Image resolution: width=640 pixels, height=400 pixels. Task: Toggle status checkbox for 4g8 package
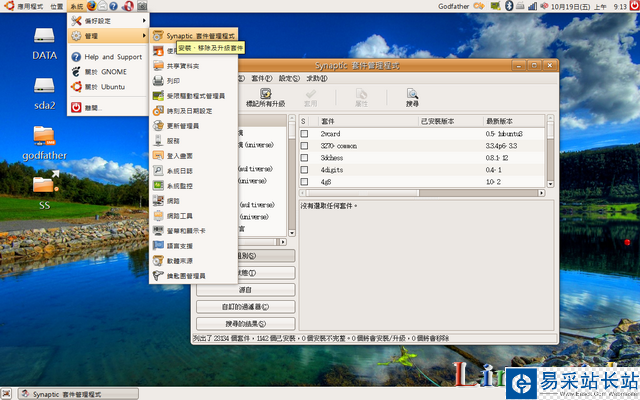tap(304, 182)
